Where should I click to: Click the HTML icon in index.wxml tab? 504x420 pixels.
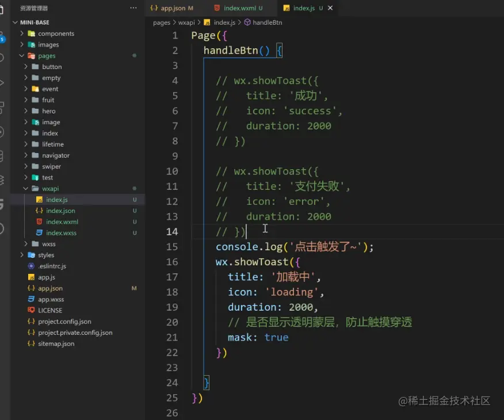(x=217, y=8)
